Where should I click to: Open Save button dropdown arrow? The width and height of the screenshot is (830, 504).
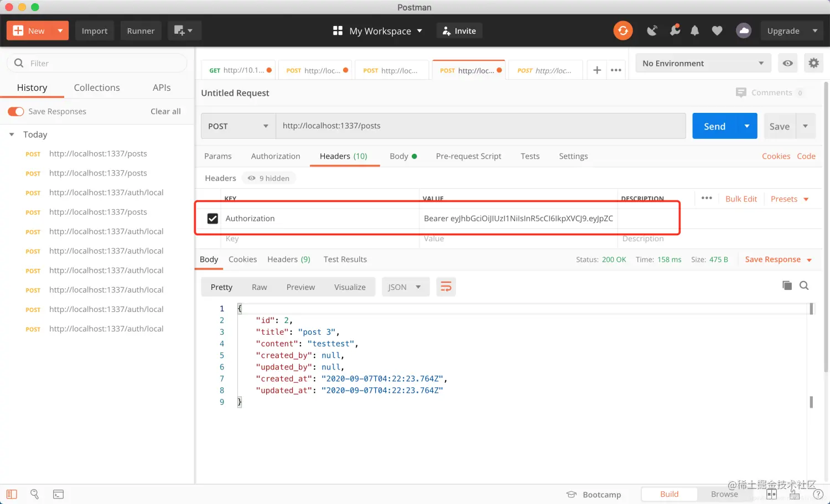point(806,126)
